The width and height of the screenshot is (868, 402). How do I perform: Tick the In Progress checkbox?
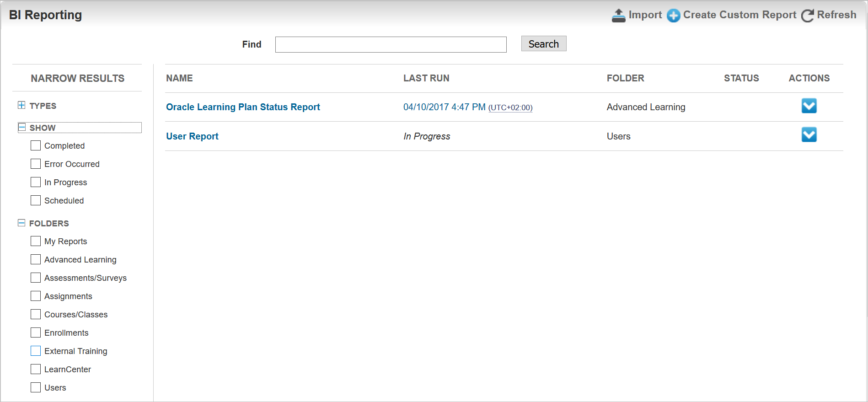pos(36,182)
